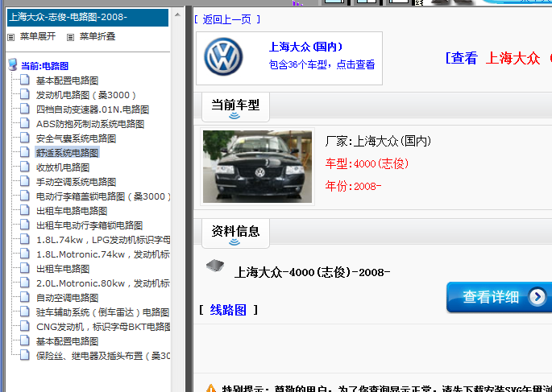
Task: Open 1.8L.Motronic.74kw item
Action: click(x=103, y=254)
